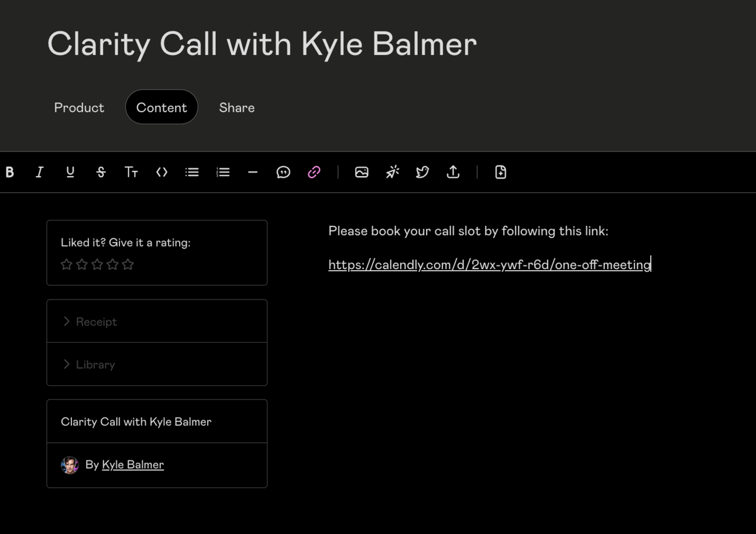756x534 pixels.
Task: Apply strikethrough formatting
Action: pyautogui.click(x=101, y=172)
